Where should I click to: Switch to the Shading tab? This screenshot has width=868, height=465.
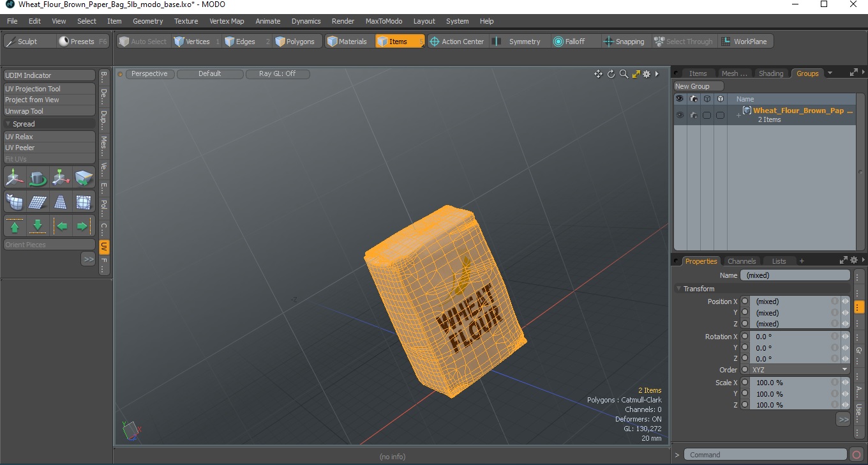[x=770, y=73]
